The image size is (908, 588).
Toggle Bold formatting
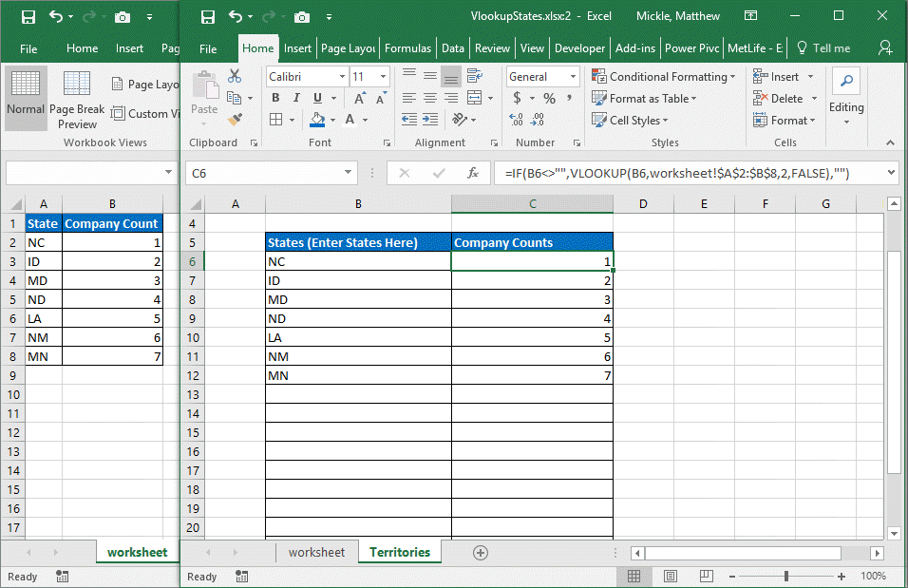pyautogui.click(x=275, y=98)
